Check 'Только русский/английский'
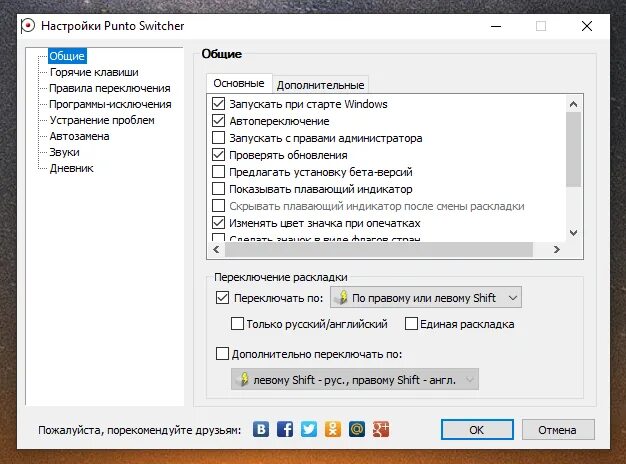Image resolution: width=626 pixels, height=464 pixels. [x=238, y=324]
